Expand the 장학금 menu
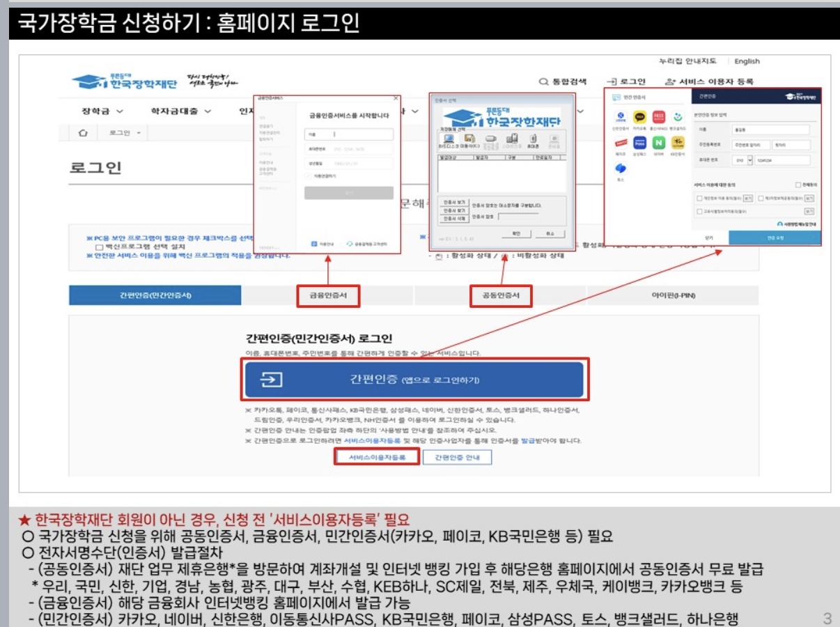 (103, 111)
